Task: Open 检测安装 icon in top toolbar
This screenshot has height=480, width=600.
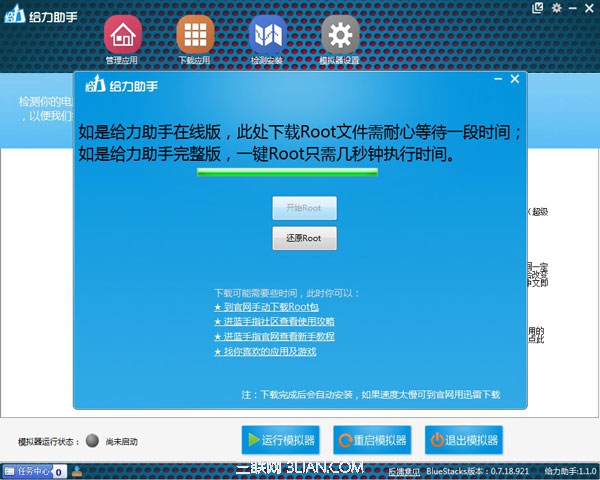Action: click(x=267, y=34)
